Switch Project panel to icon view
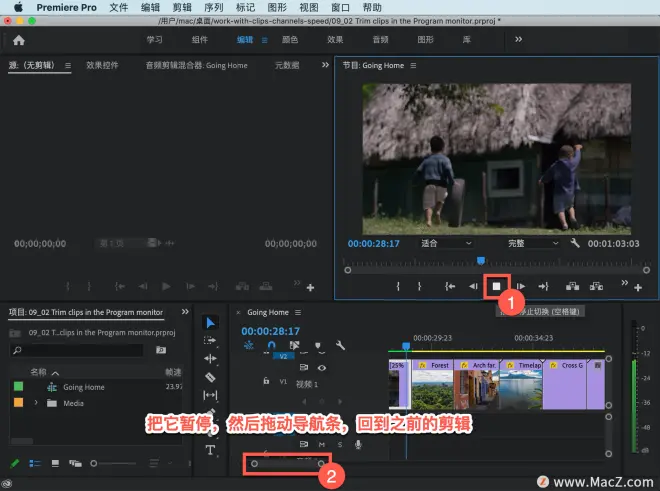Image resolution: width=660 pixels, height=491 pixels. [x=55, y=464]
